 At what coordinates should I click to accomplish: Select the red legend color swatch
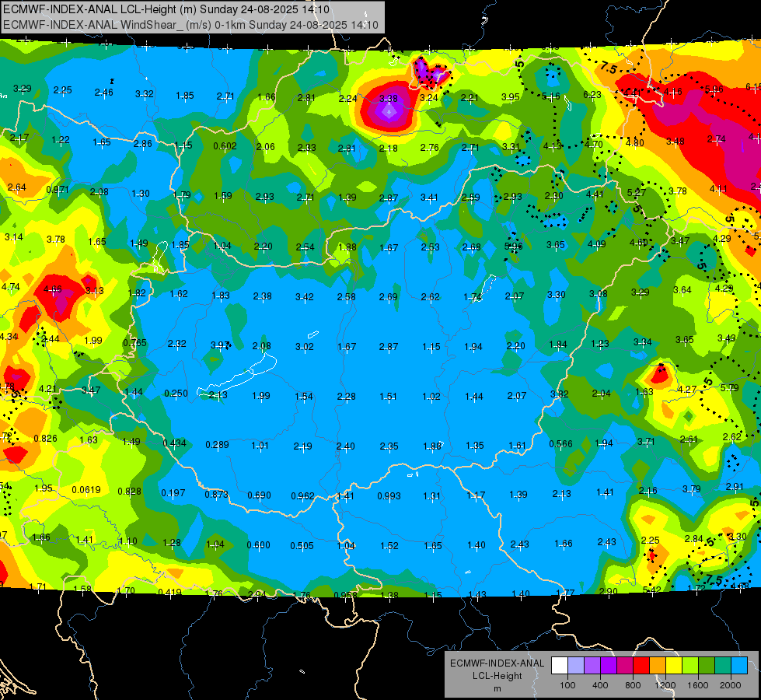click(641, 665)
